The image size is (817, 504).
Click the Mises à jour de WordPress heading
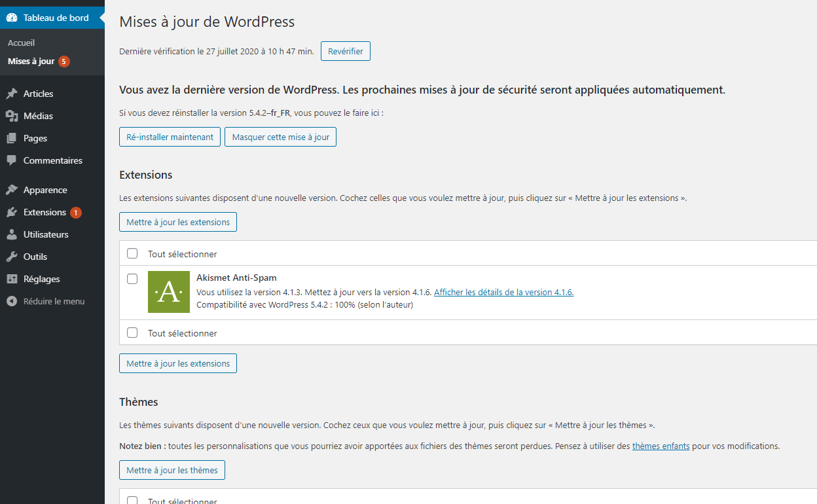[207, 22]
